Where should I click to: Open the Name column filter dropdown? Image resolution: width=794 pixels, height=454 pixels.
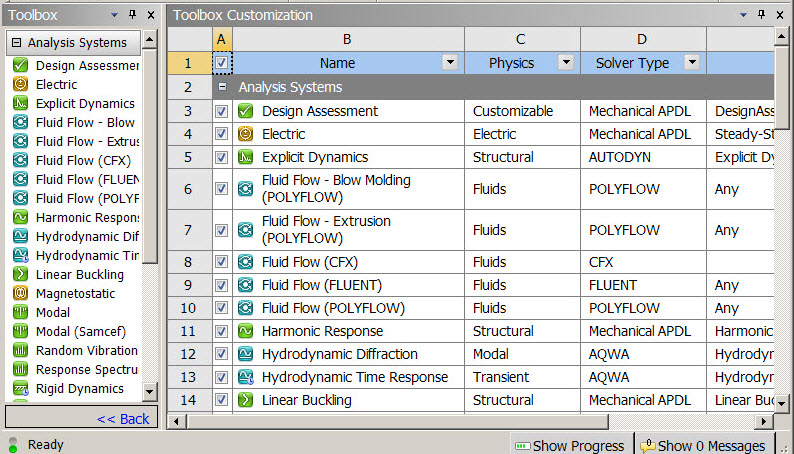tap(450, 63)
